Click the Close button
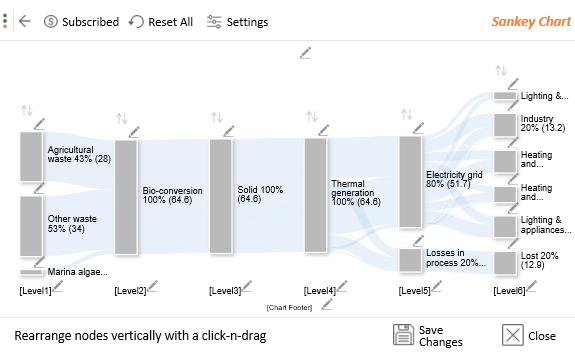 click(x=529, y=335)
